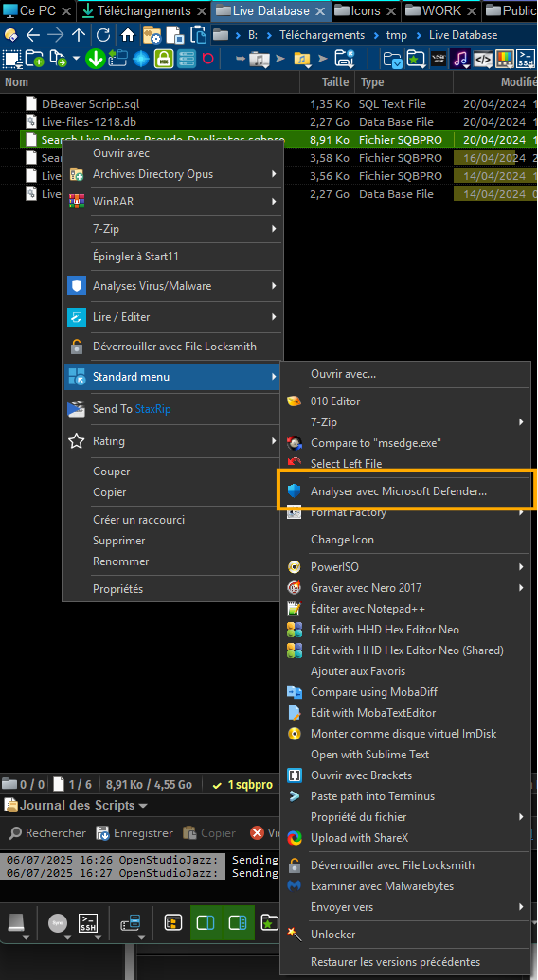Image resolution: width=538 pixels, height=980 pixels.
Task: Choose Examiner avec Malwarebytes
Action: (407, 886)
